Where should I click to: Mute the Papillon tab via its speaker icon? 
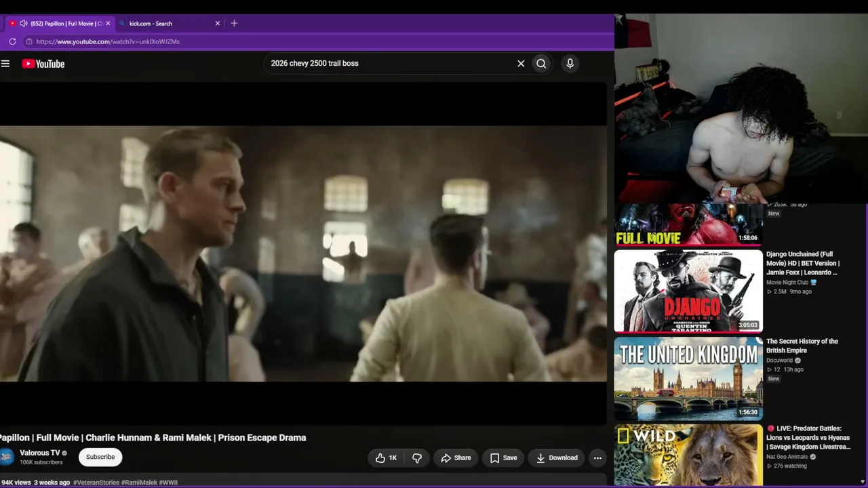[23, 23]
